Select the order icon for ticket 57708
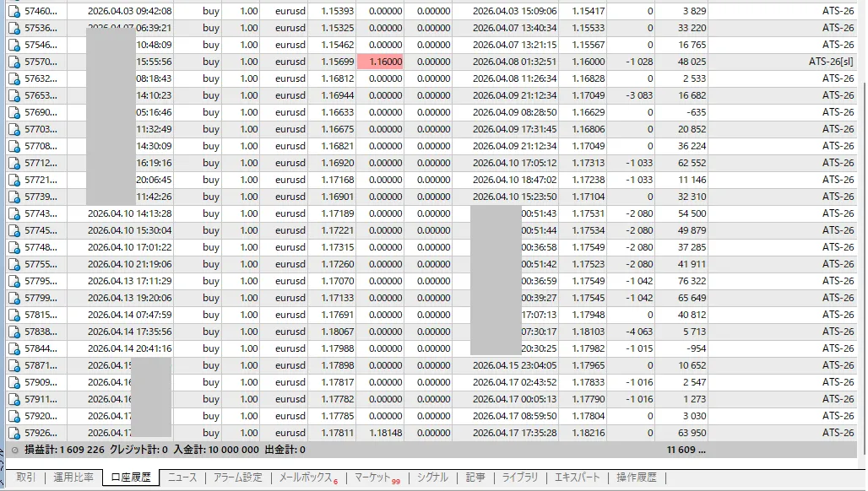 coord(14,146)
